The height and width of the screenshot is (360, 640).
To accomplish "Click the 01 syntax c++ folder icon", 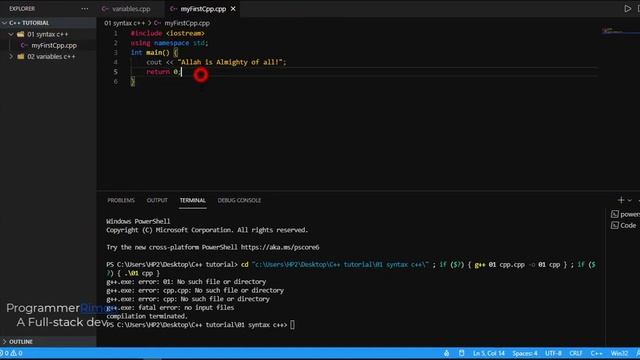I will click(x=20, y=34).
